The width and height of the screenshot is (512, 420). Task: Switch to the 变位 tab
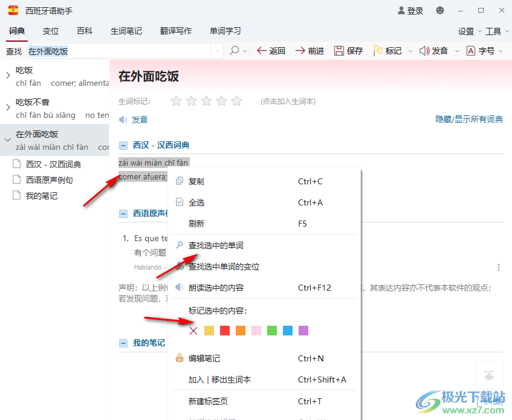(x=51, y=31)
